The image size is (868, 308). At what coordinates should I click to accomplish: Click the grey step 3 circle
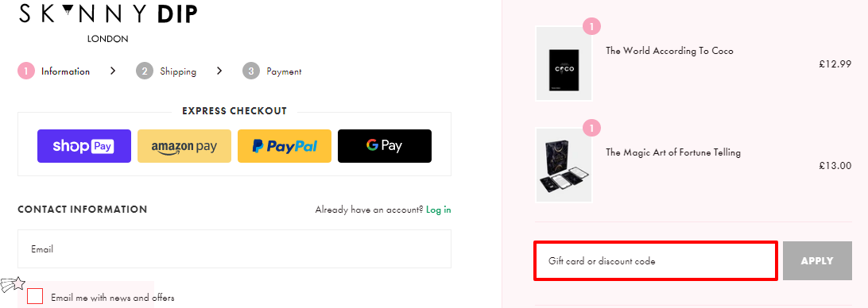click(250, 71)
